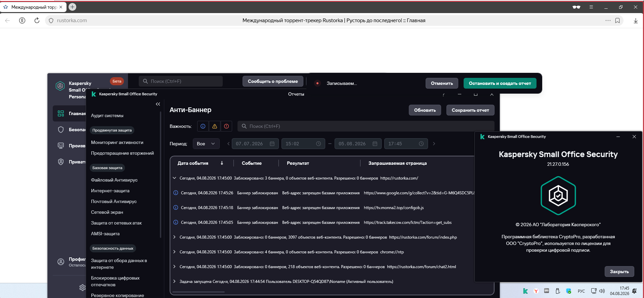Open the Период dropdown set to Все
This screenshot has width=644, height=298.
(x=206, y=144)
